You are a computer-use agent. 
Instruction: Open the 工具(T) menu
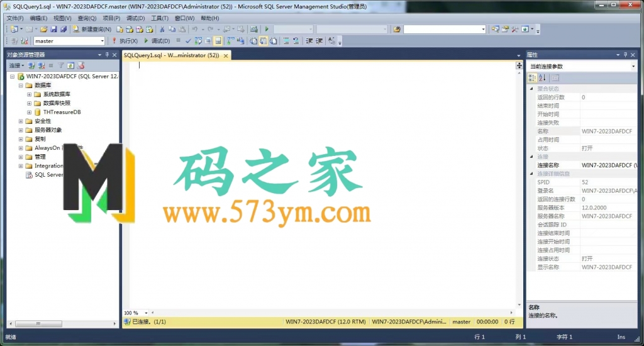159,18
